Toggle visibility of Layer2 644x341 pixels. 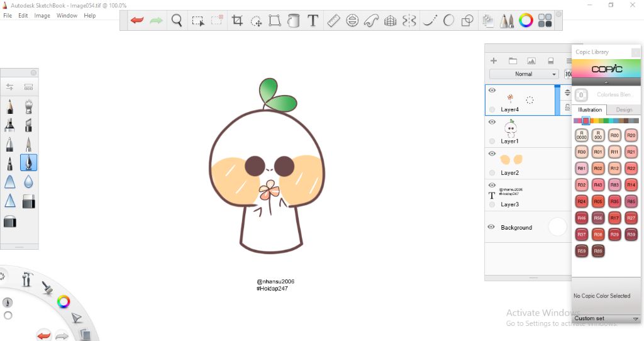pyautogui.click(x=492, y=154)
